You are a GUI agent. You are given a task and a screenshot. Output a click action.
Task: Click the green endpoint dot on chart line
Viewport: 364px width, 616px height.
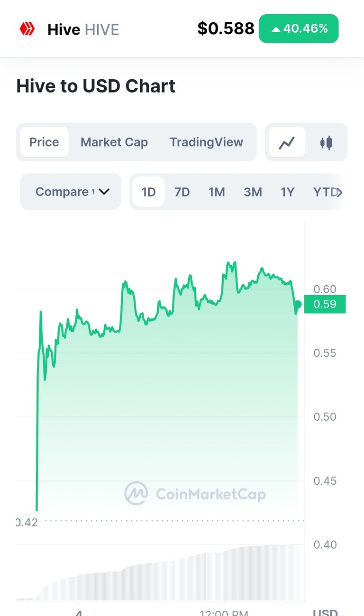click(x=298, y=304)
